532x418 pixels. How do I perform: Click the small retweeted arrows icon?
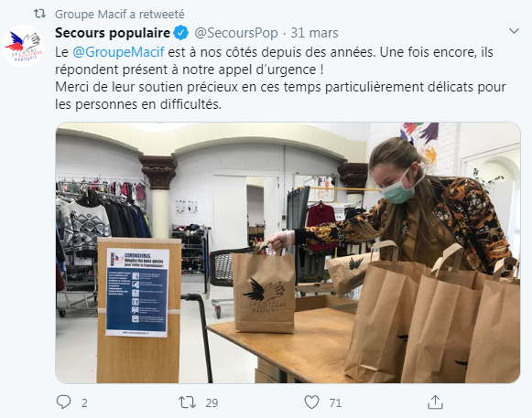pos(39,14)
